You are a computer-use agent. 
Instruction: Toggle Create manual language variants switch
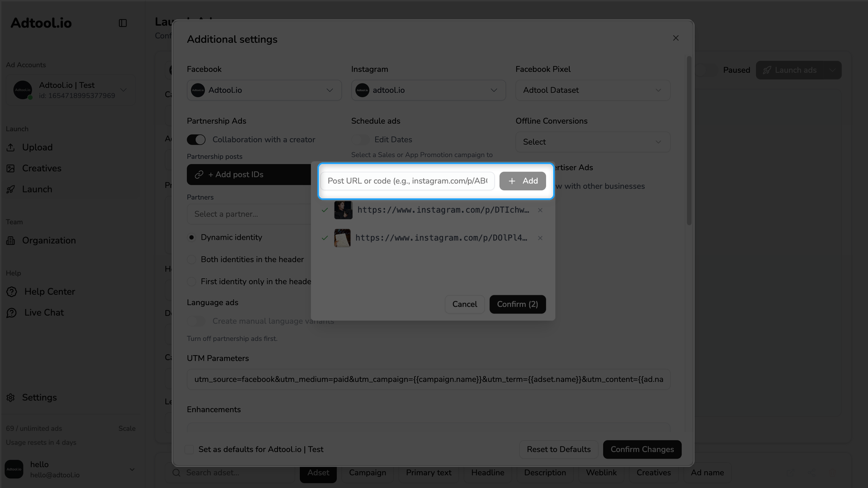(196, 321)
